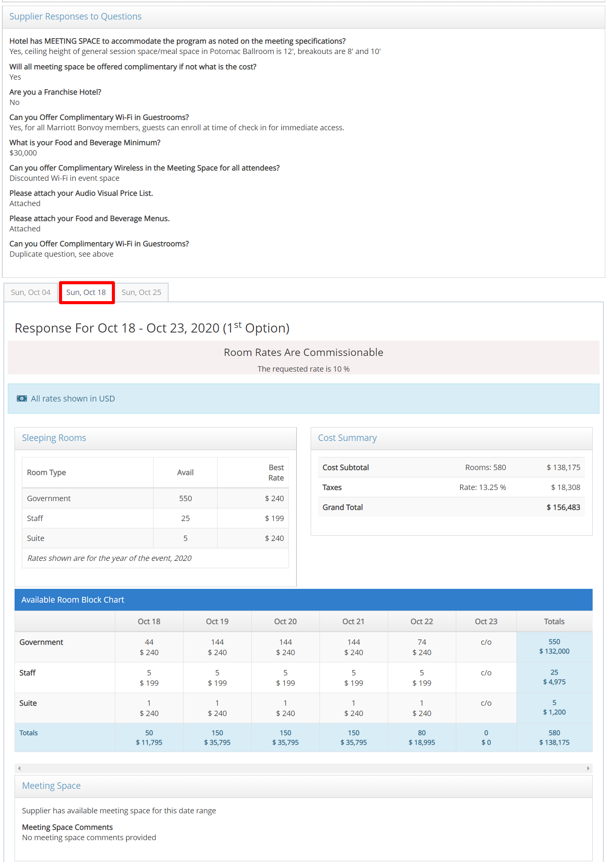Click the money icon beside USD notice

(x=22, y=398)
